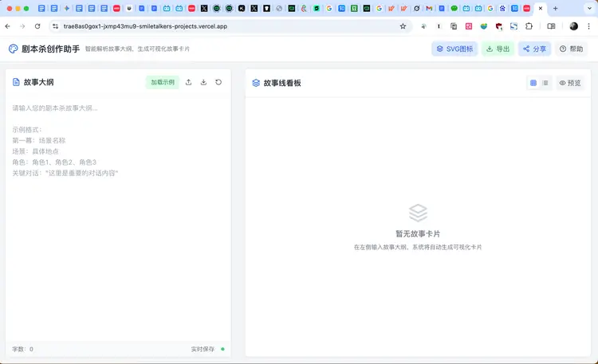Expand the tab search dropdown arrow
This screenshot has width=598, height=364.
[588, 8]
